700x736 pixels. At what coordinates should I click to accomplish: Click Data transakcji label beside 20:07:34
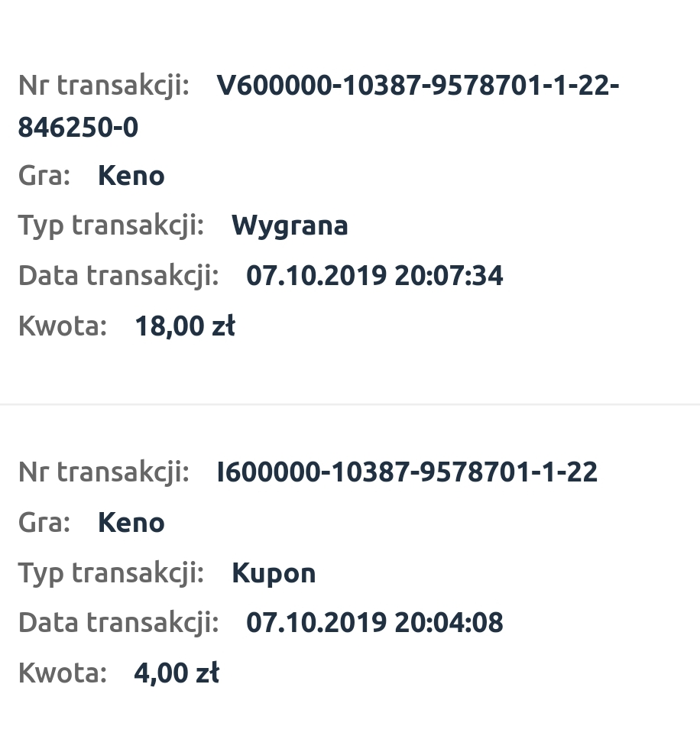coord(118,276)
